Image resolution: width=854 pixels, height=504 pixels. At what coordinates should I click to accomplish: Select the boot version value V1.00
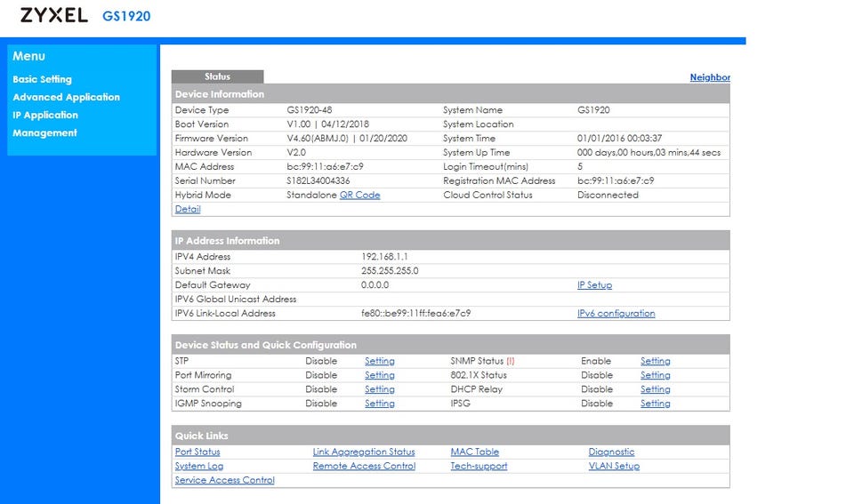pos(299,124)
